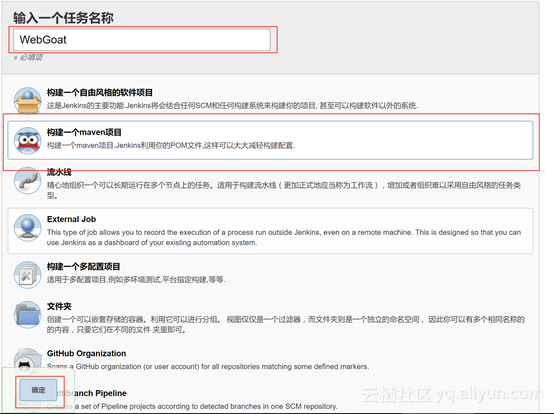Click the GitHub Organization description 'Scans a GitHub organization'
Viewport: 554px width, 414px height.
coord(208,367)
